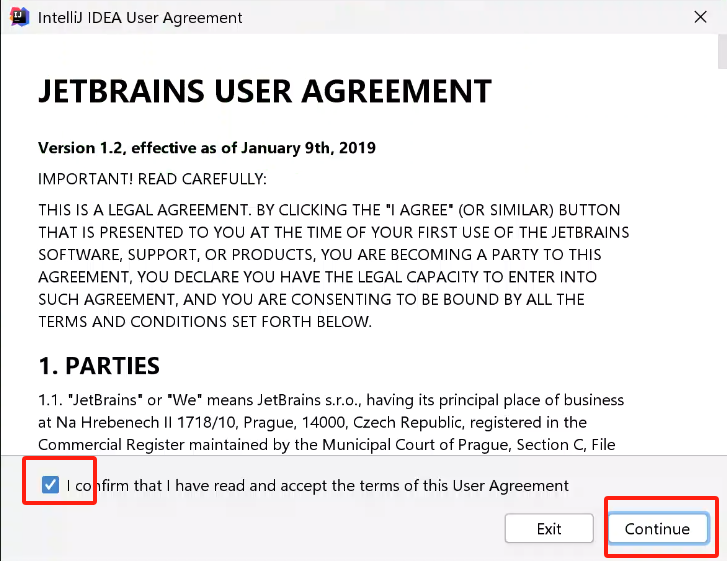
Task: Uncheck the accept terms confirmation checkbox
Action: coord(50,485)
